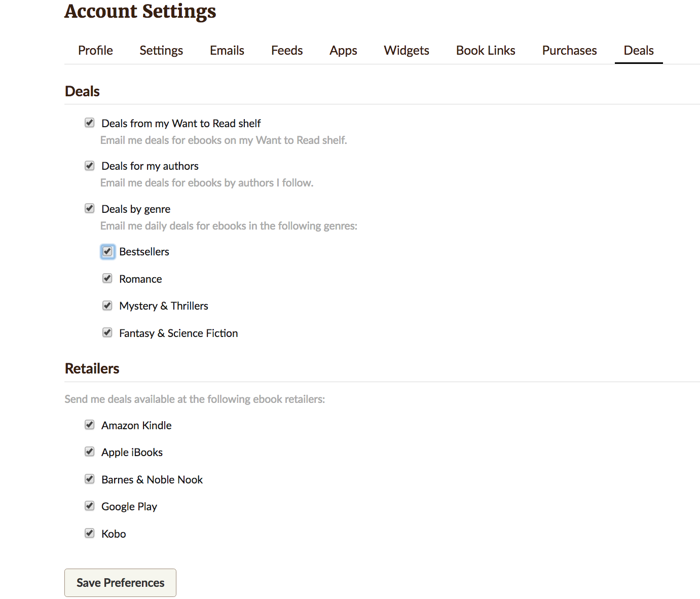Click the Retailers section heading
700x599 pixels.
[92, 369]
